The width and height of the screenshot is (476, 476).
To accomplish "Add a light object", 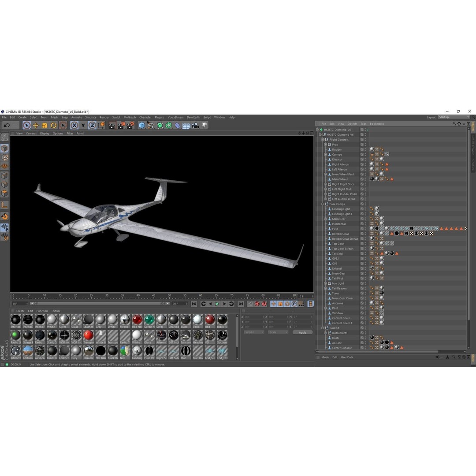I will coord(205,125).
